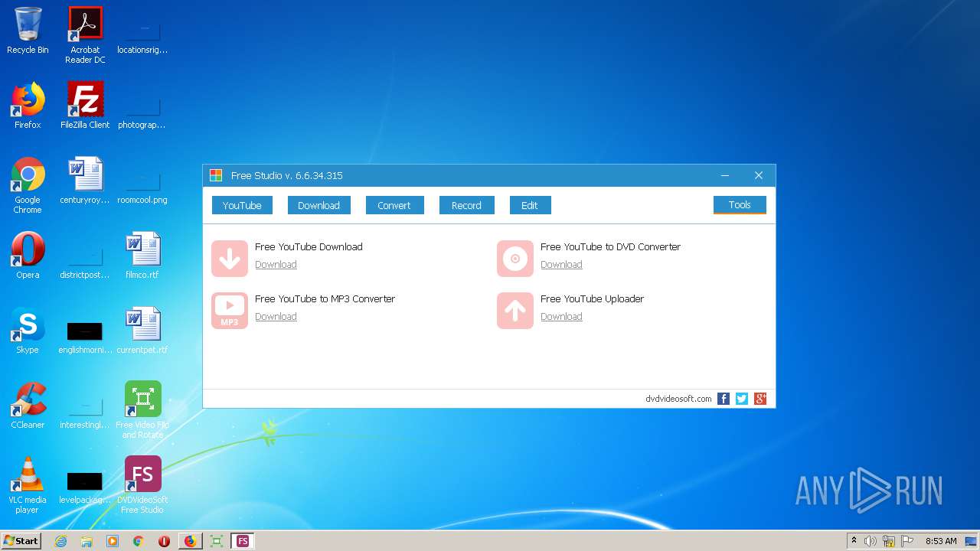Viewport: 980px width, 551px height.
Task: Click the Free YouTube to DVD Converter title
Action: point(610,247)
